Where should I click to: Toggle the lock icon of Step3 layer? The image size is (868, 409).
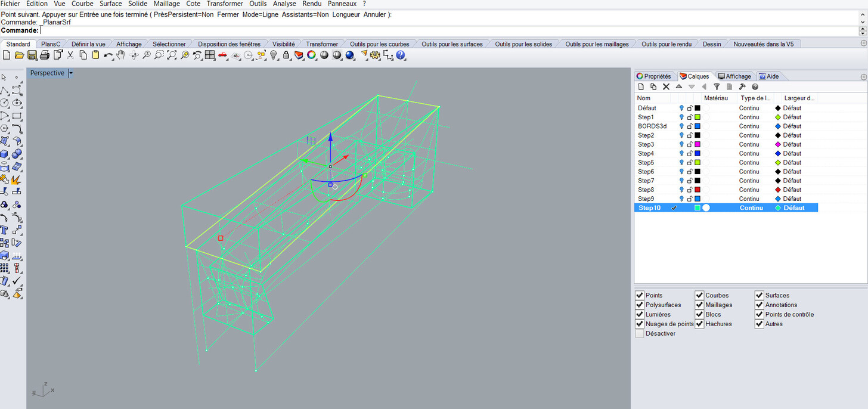[x=690, y=144]
